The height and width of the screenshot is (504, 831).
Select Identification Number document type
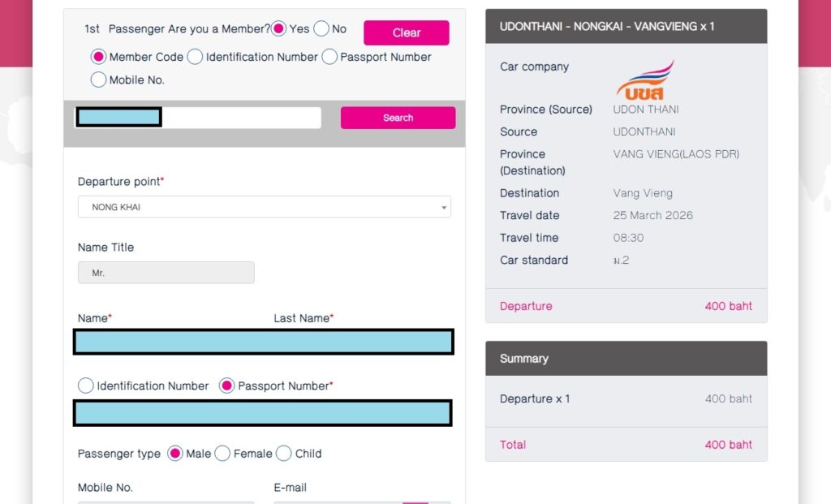[86, 386]
